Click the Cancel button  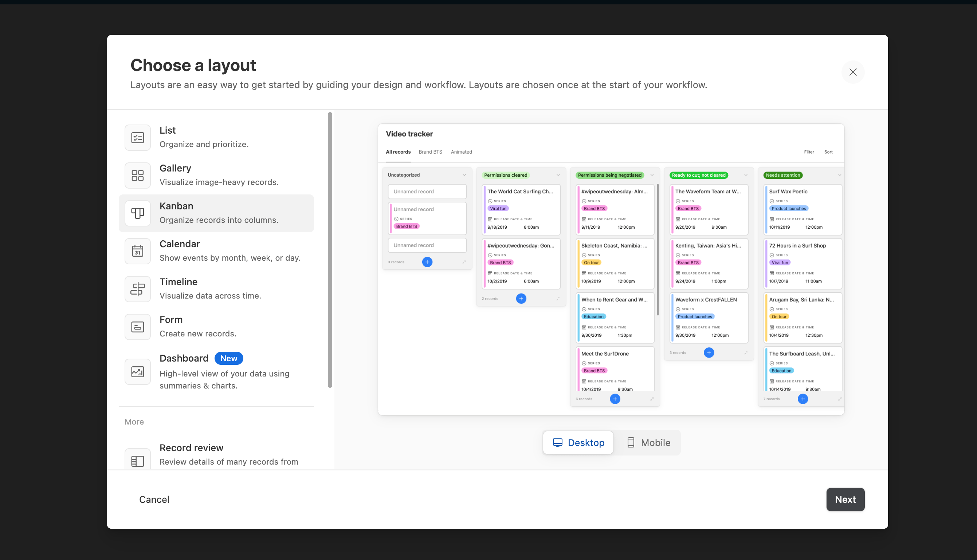154,499
